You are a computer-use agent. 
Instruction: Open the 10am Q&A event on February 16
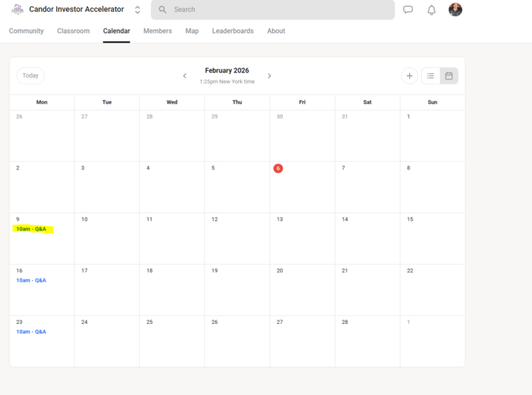tap(31, 280)
